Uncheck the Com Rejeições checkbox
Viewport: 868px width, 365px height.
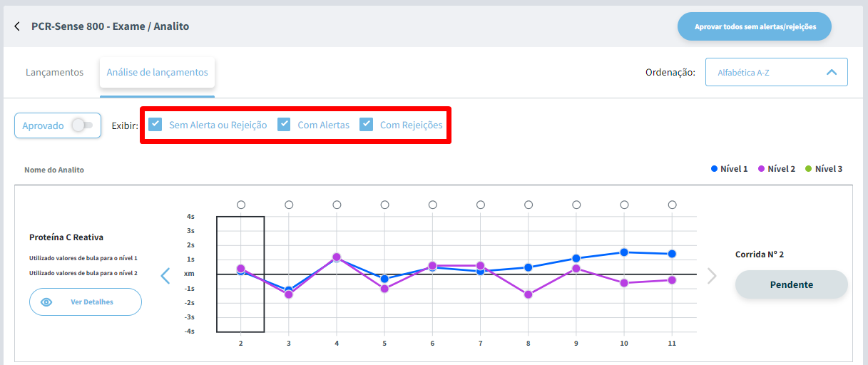click(366, 124)
